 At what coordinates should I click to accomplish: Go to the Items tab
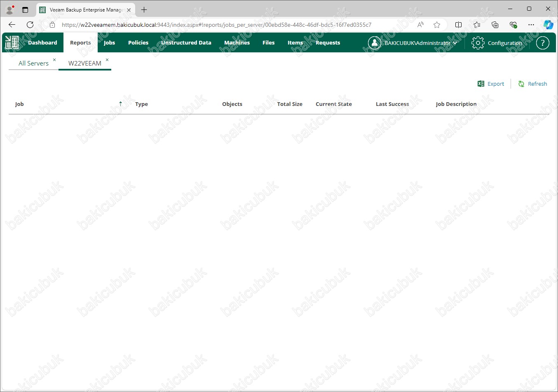pos(295,42)
